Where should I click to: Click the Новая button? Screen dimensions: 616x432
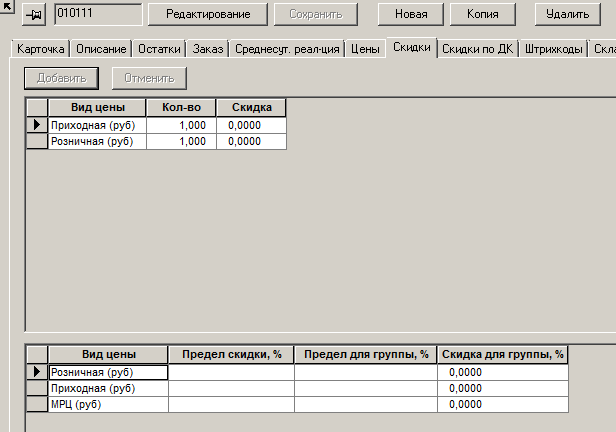pos(411,15)
